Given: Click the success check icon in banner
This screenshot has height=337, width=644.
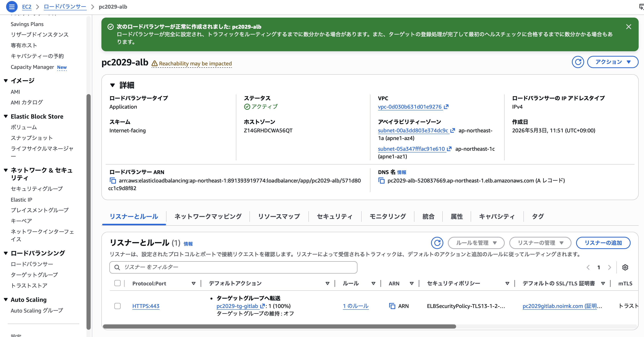Looking at the screenshot, I should tap(110, 27).
